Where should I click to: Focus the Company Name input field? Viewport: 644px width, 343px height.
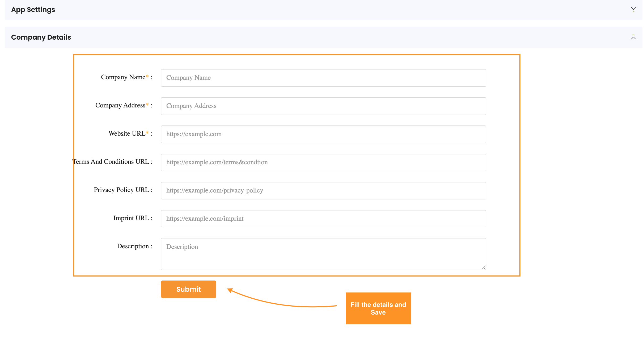click(323, 78)
